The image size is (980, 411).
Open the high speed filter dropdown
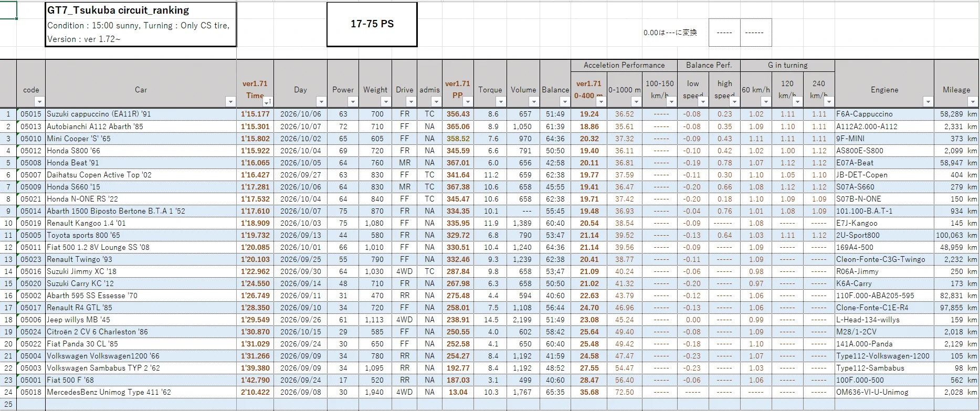(734, 101)
